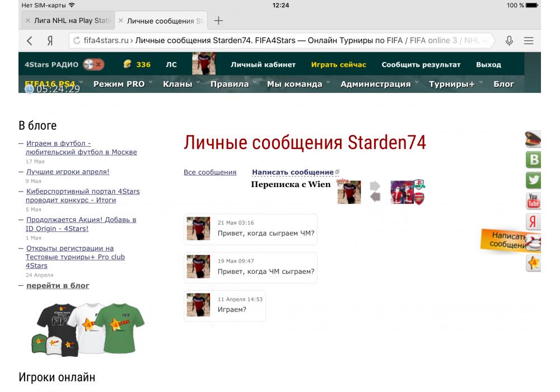Tap the browser microphone icon
Viewport: 560px width, 392px height.
(509, 40)
